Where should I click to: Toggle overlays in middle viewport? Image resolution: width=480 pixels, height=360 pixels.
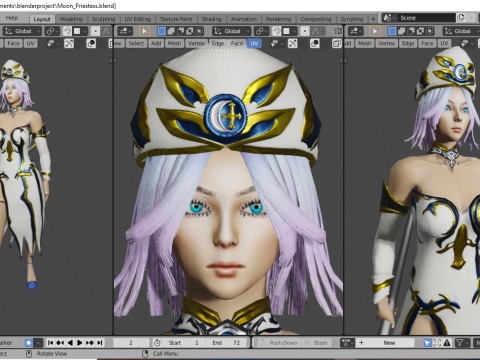(314, 43)
